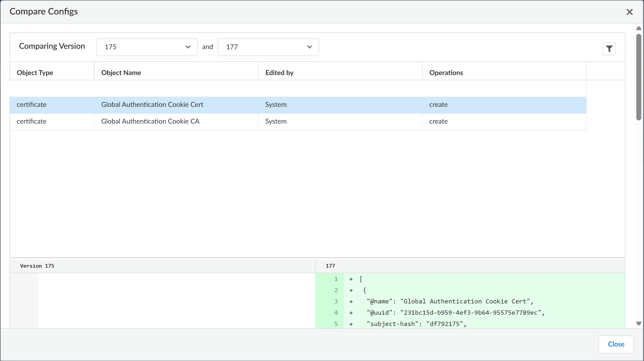
Task: Sort by Object Name column header
Action: click(x=121, y=73)
